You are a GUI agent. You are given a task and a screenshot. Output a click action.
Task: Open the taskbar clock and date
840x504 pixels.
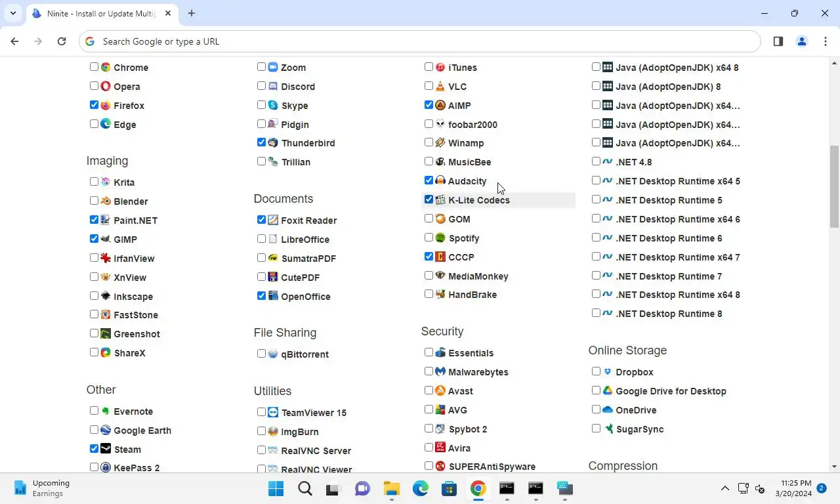point(793,488)
